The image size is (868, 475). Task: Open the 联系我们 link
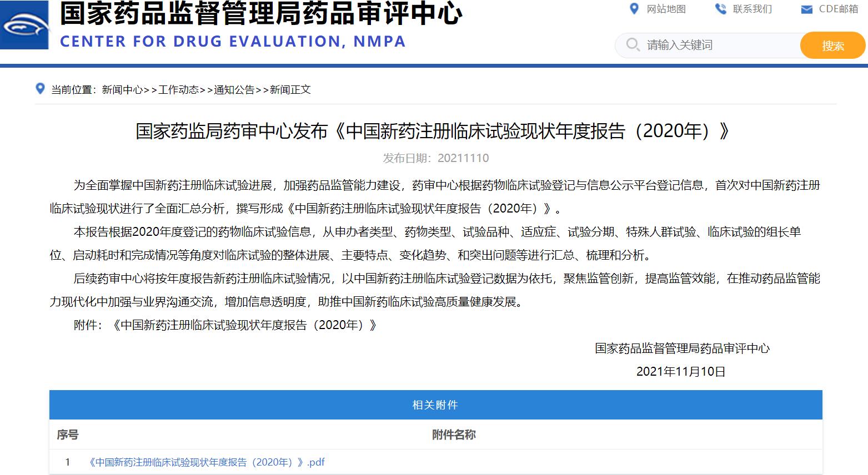tap(752, 9)
